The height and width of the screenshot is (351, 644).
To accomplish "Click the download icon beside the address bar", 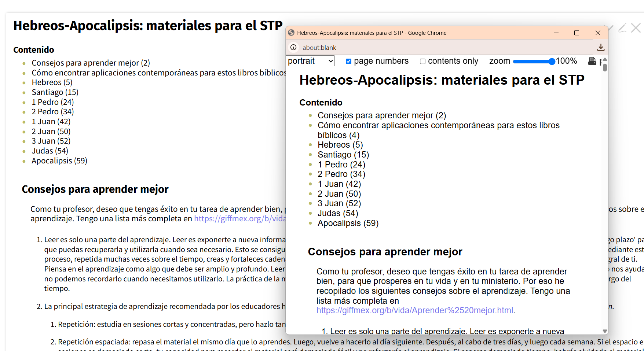I will 601,48.
